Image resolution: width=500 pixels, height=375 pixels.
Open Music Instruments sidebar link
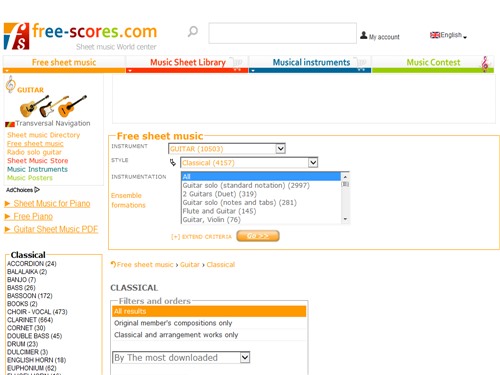(x=37, y=169)
